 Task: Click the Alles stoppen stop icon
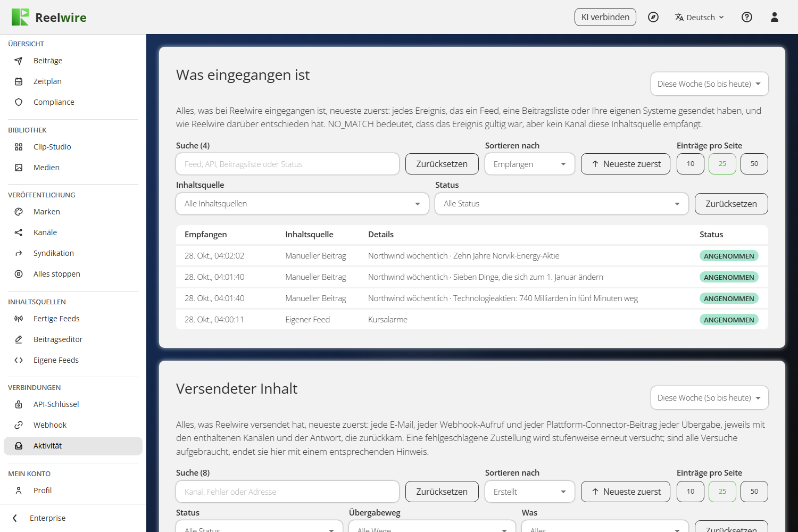[19, 274]
